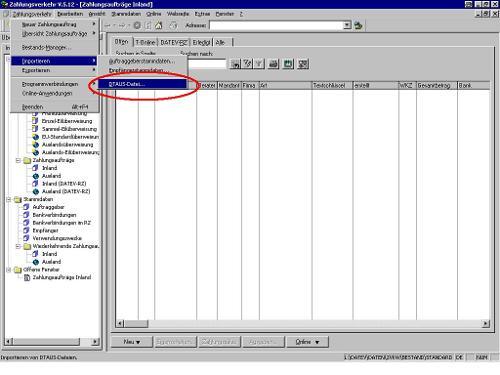Click the Einzel-Eilüberweisung form icon in tree

coord(35,121)
